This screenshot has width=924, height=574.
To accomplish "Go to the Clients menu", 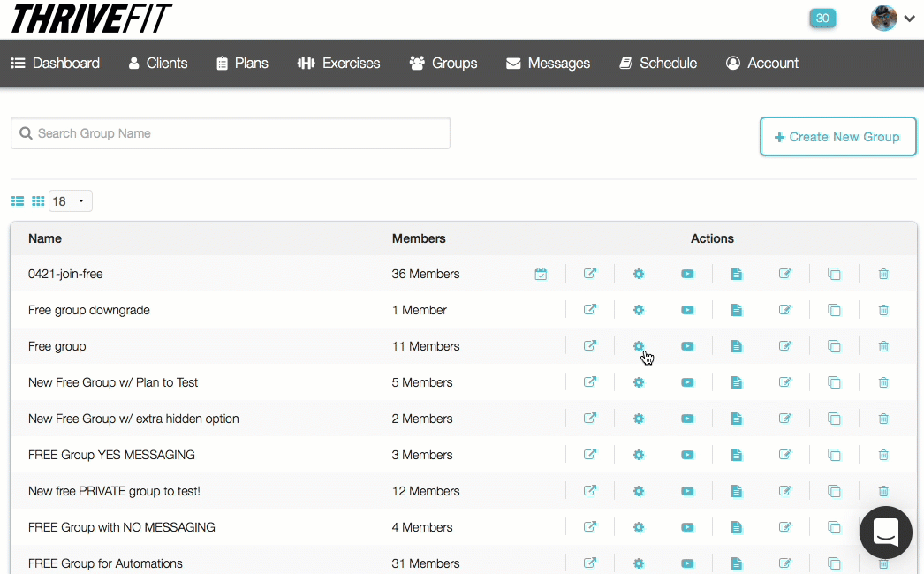I will (158, 64).
